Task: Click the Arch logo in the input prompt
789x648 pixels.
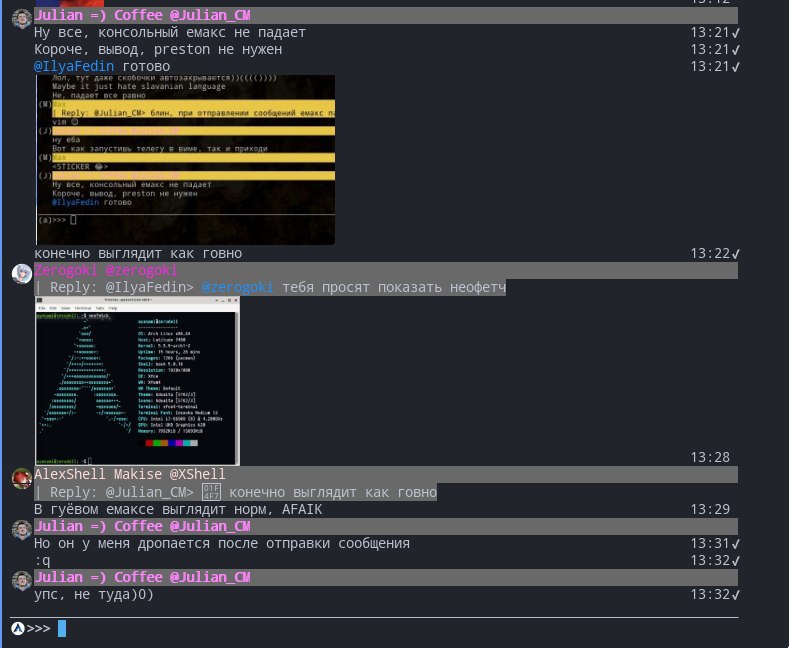Action: pyautogui.click(x=18, y=628)
